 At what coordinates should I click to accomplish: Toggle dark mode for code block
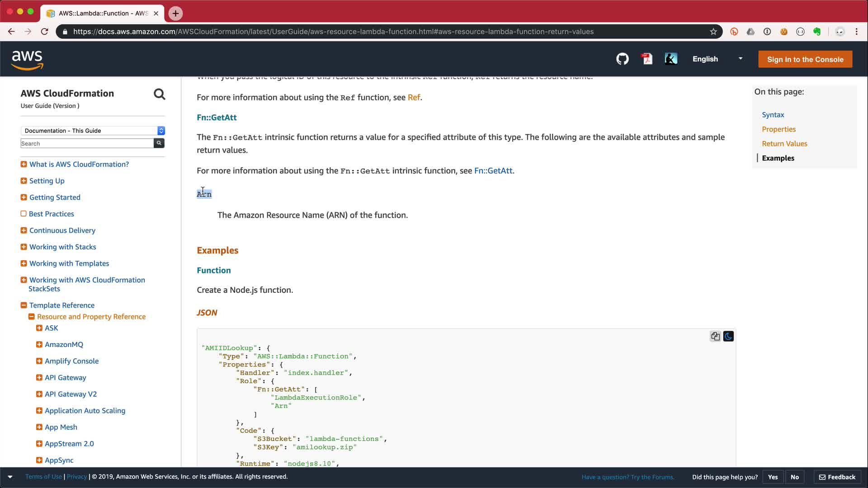728,336
